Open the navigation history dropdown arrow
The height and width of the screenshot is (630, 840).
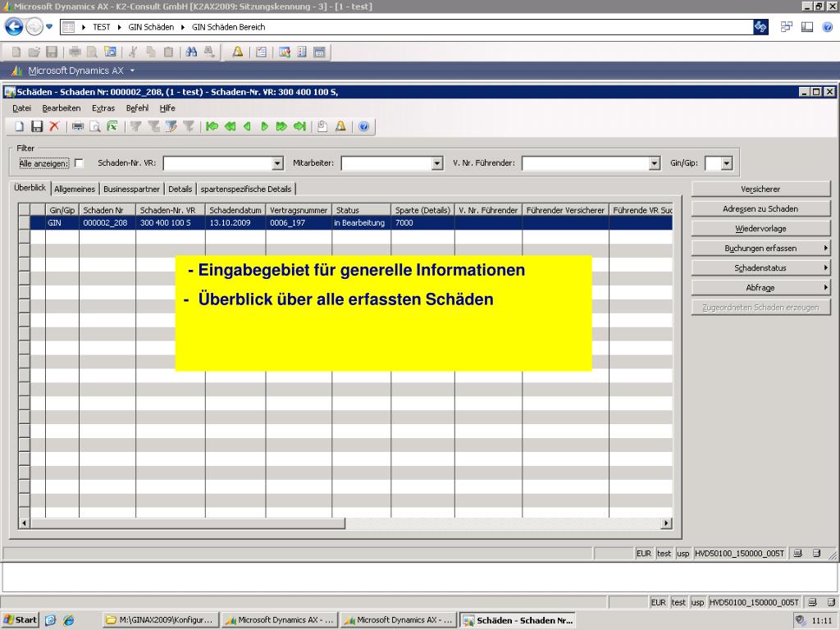(x=49, y=26)
